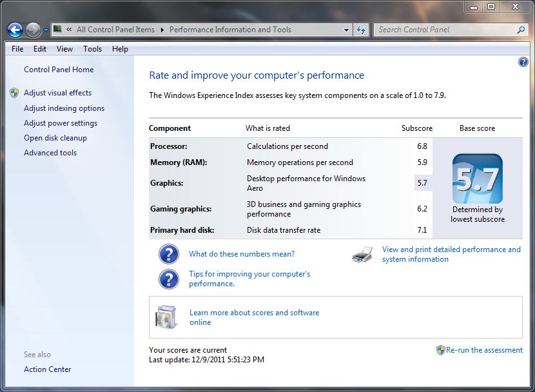Viewport: 535px width, 392px height.
Task: Open Adjust indexing options
Action: 64,108
